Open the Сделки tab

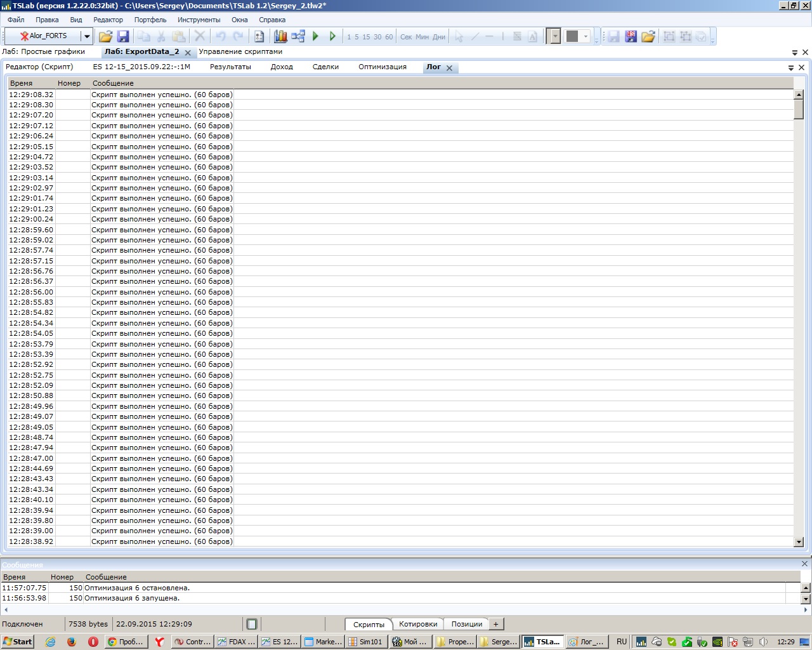[x=325, y=67]
